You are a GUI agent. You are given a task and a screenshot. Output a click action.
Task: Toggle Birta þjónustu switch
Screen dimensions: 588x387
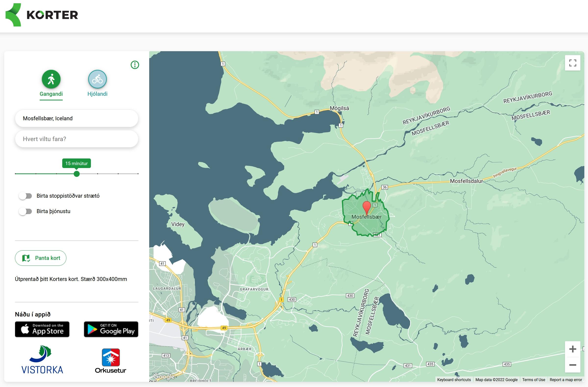click(25, 211)
